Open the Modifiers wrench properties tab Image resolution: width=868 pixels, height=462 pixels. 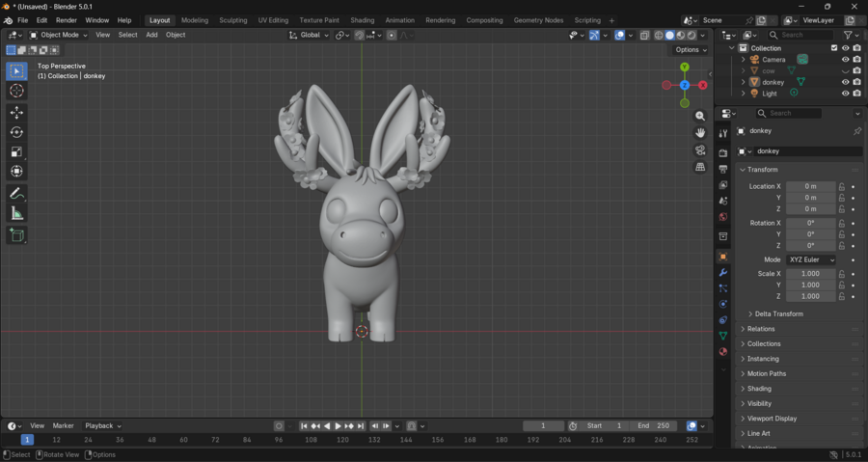coord(723,273)
